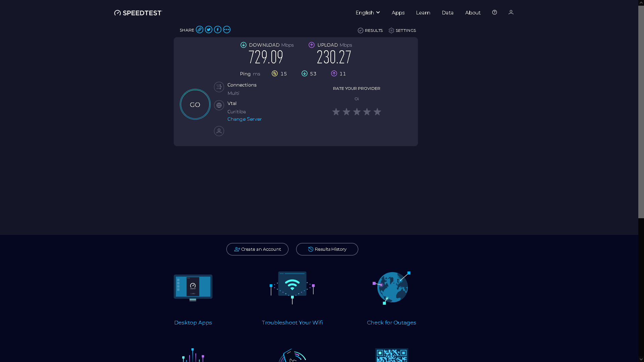The height and width of the screenshot is (362, 644).
Task: Click scrollbar down arrow
Action: 641,359
